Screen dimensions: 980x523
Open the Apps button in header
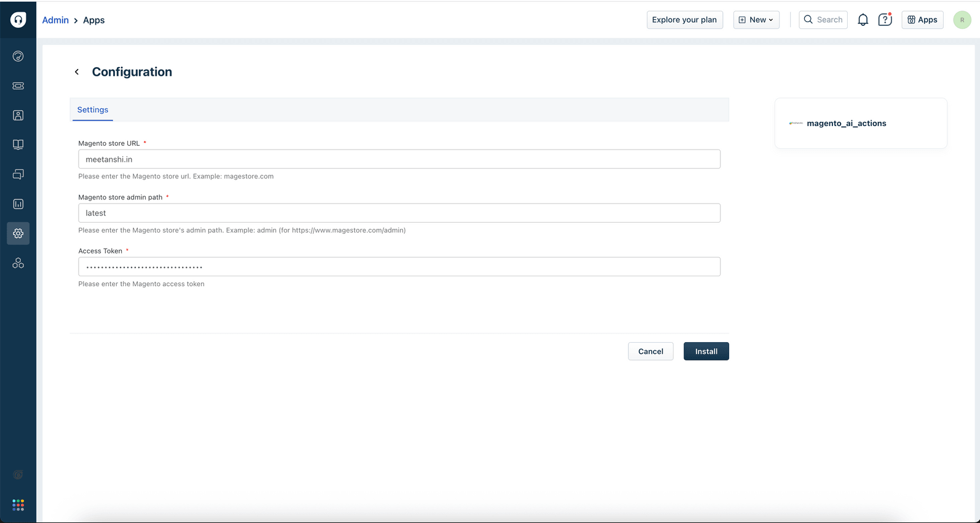coord(922,20)
